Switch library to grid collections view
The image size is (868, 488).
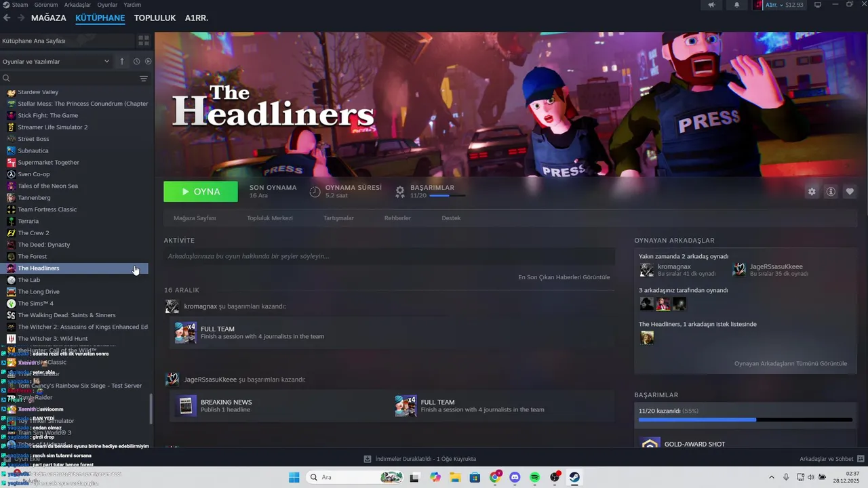tap(144, 41)
